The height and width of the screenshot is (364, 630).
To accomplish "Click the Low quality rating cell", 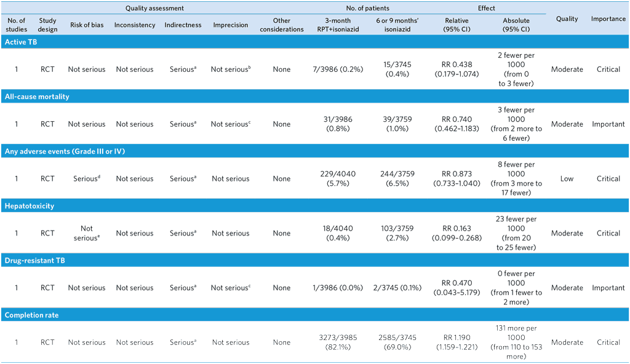I will [567, 179].
